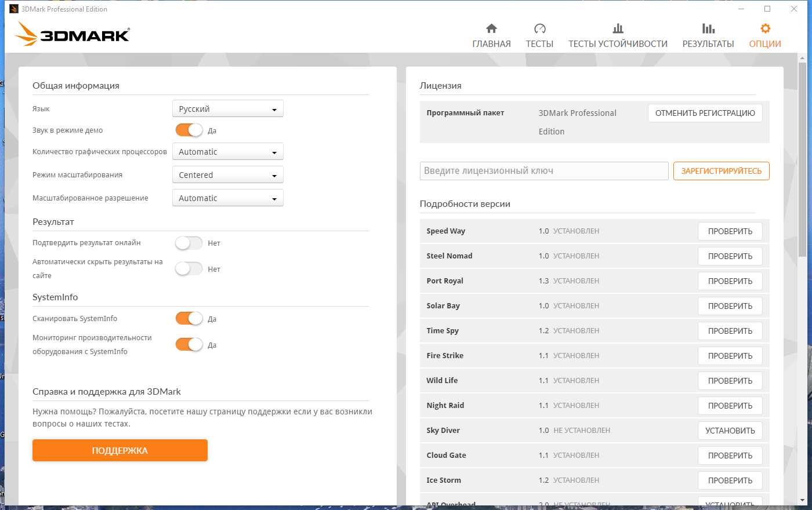Toggle Автоматически скрыть результаты на сайте
Image resolution: width=812 pixels, height=510 pixels.
tap(189, 269)
